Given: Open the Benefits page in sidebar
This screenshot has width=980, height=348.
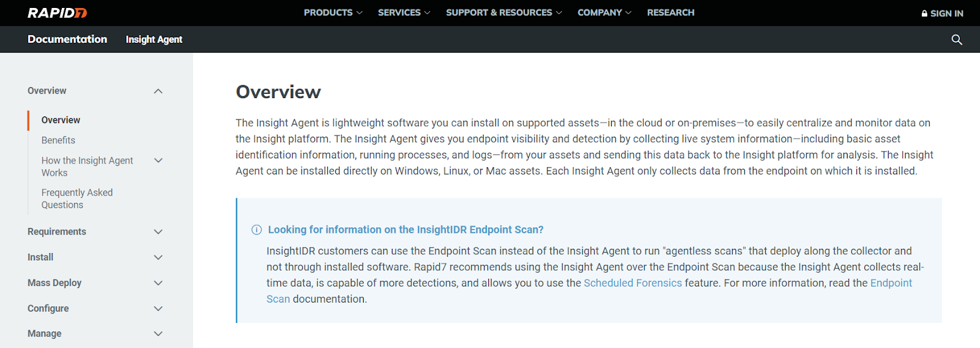Looking at the screenshot, I should point(58,140).
